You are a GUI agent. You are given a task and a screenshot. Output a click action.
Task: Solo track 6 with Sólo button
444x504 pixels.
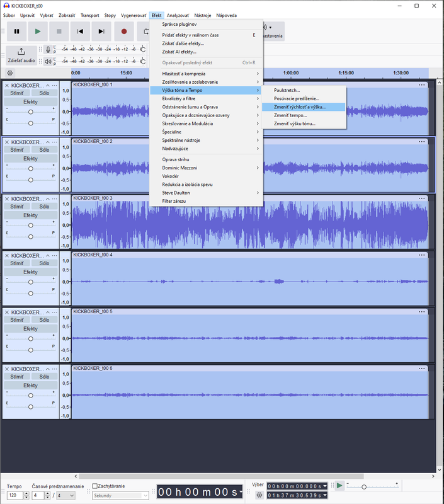[44, 377]
